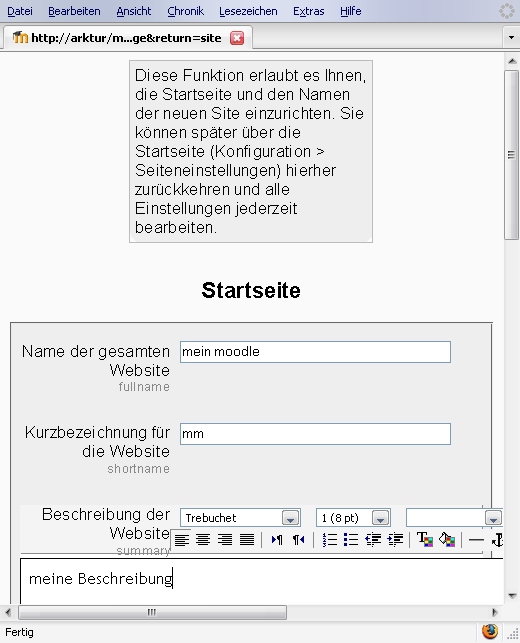
Task: Open the Chronik menu
Action: click(185, 11)
